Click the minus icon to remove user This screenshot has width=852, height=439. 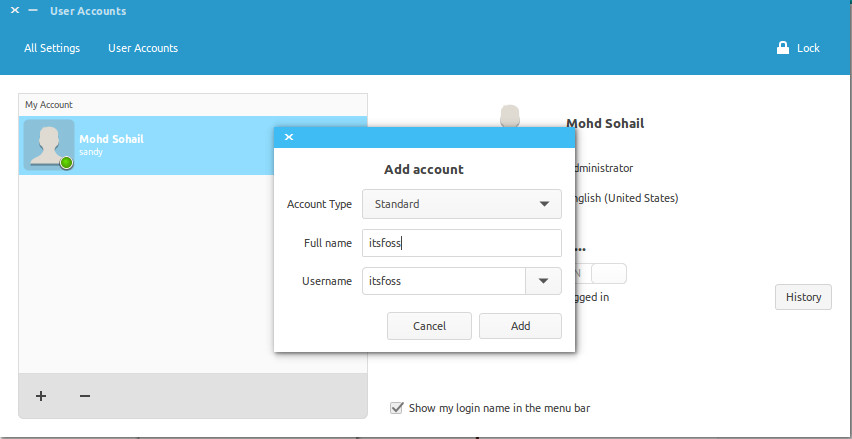[x=85, y=396]
